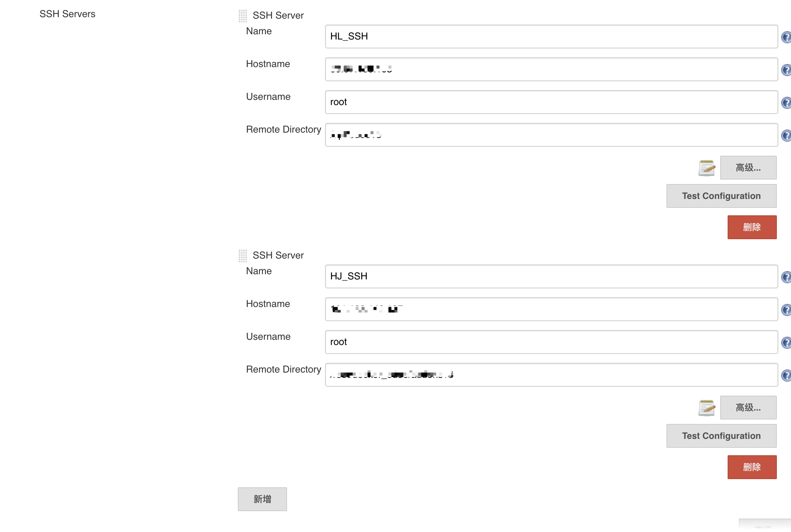Open help for HJ_SSH Name field
The width and height of the screenshot is (791, 532).
pos(787,276)
